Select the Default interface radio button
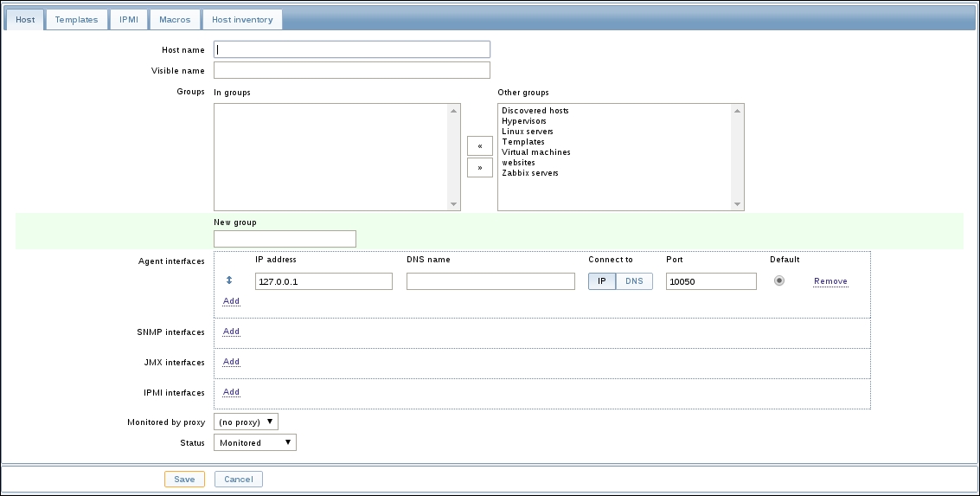Viewport: 980px width, 496px height. pyautogui.click(x=778, y=280)
